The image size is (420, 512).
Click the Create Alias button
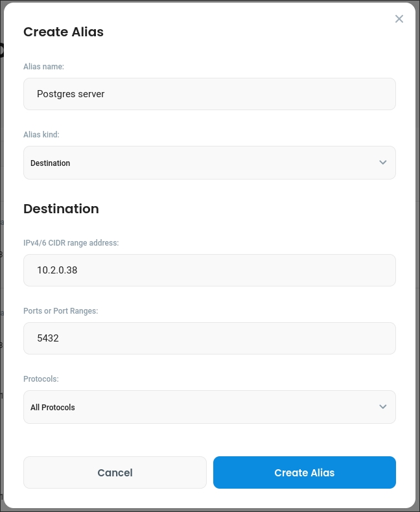click(304, 472)
